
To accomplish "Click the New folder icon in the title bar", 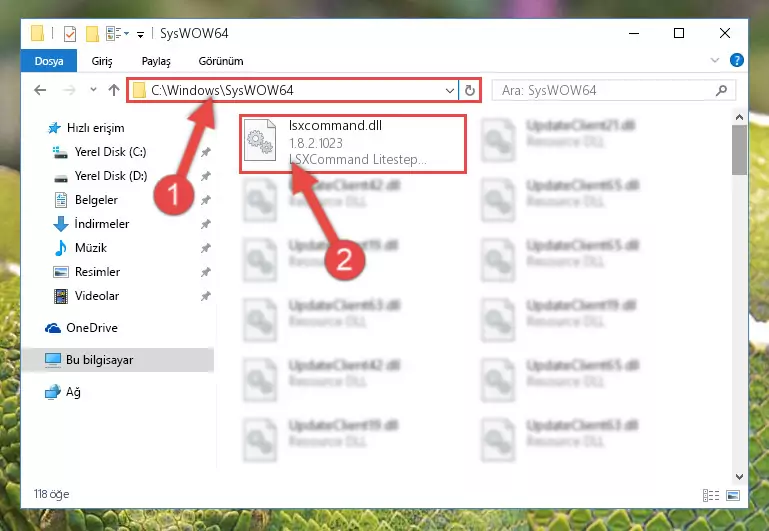I will coord(92,33).
